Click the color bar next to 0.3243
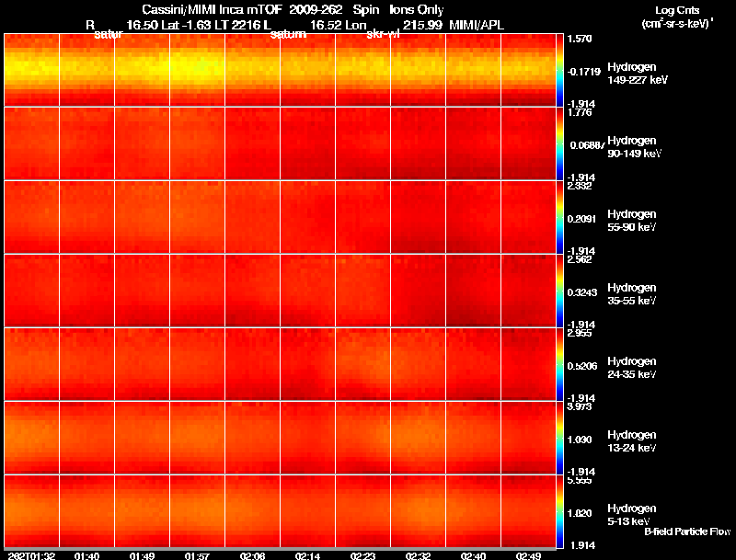The width and height of the screenshot is (736, 560). tap(559, 291)
